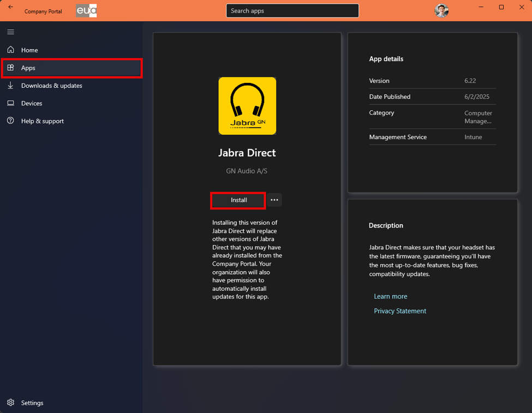This screenshot has width=532, height=413.
Task: Click the GN Audio A/S publisher name
Action: [247, 171]
